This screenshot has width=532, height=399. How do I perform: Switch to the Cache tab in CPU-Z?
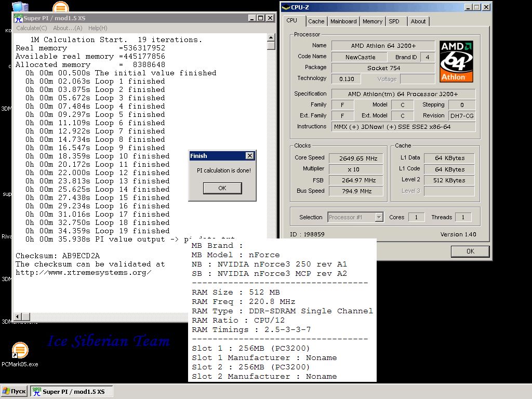(316, 21)
